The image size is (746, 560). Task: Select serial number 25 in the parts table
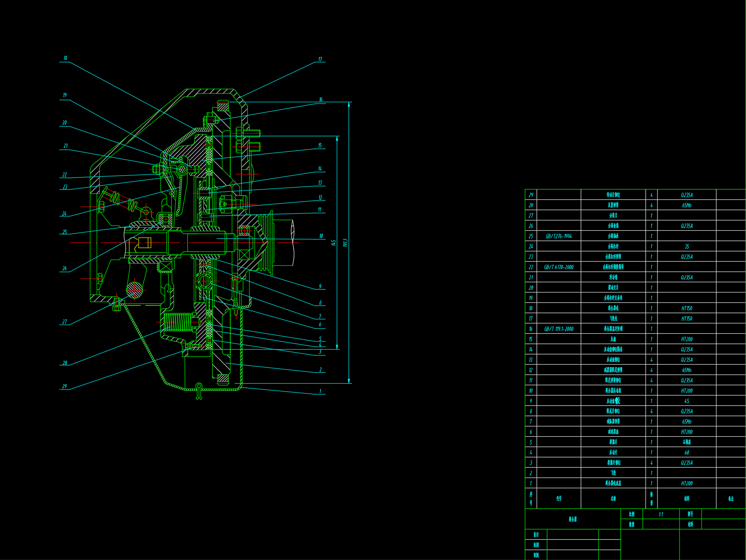(531, 236)
